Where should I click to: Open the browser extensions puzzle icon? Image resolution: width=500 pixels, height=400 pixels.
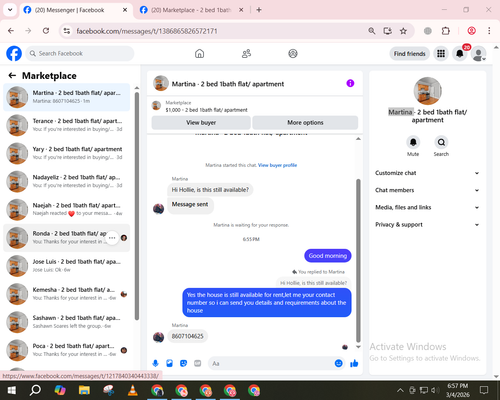coord(446,31)
